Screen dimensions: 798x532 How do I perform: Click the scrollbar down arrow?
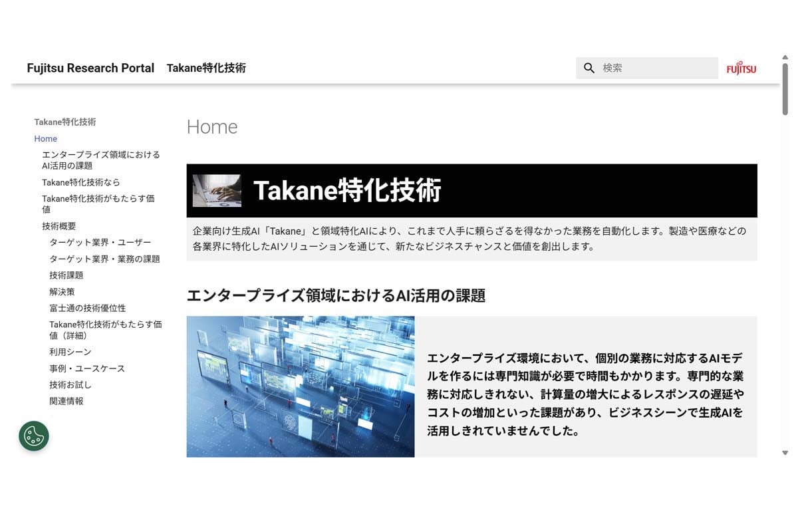click(x=785, y=453)
